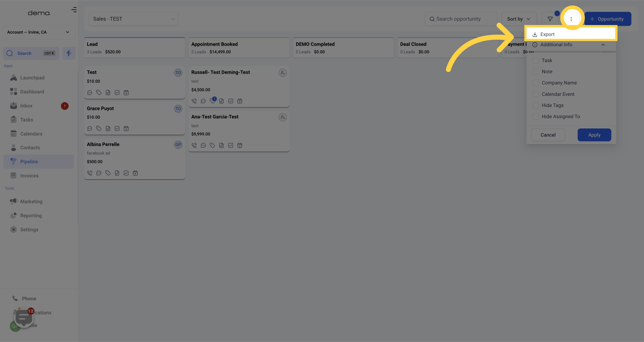The height and width of the screenshot is (342, 644).
Task: Click the unassigned user icon on the Ana-Test card
Action: point(282,117)
